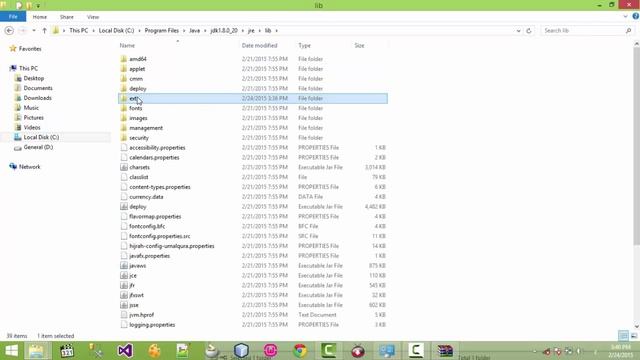
Task: Select General (D:) drive in the sidebar
Action: pos(38,147)
